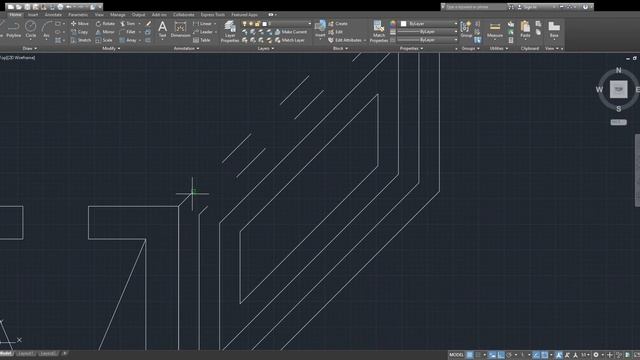Expand the Draw panel
The height and width of the screenshot is (360, 640).
coord(29,49)
